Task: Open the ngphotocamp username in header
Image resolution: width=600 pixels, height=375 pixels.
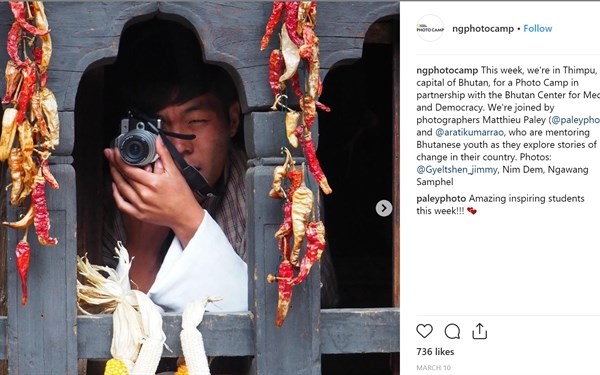Action: point(483,29)
